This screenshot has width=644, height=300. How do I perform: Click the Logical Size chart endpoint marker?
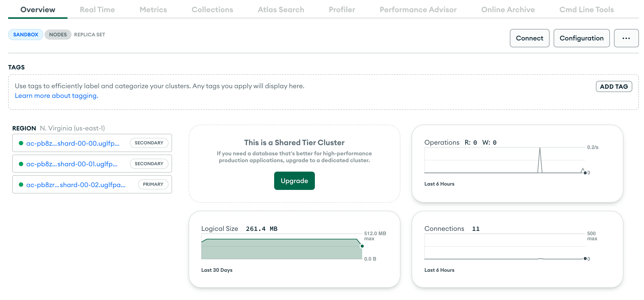coord(362,246)
